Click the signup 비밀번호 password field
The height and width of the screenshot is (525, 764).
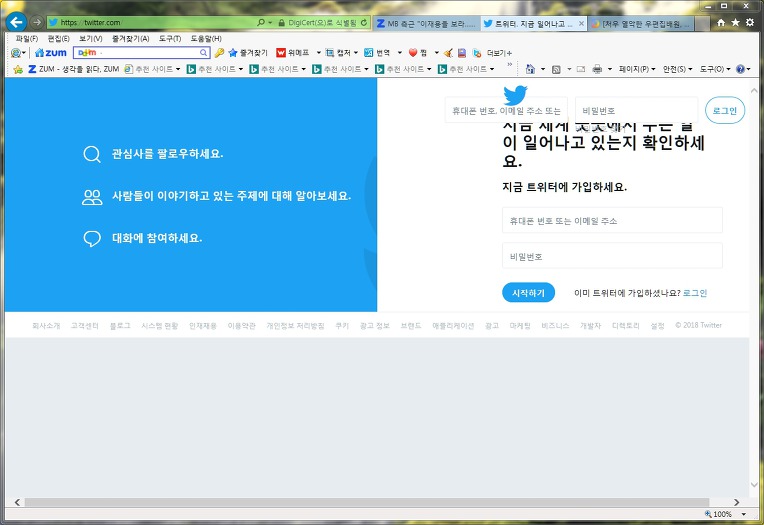(612, 256)
